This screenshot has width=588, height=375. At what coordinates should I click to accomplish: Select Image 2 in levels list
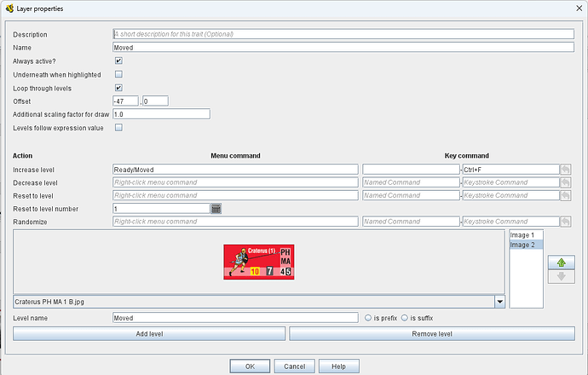click(x=526, y=245)
